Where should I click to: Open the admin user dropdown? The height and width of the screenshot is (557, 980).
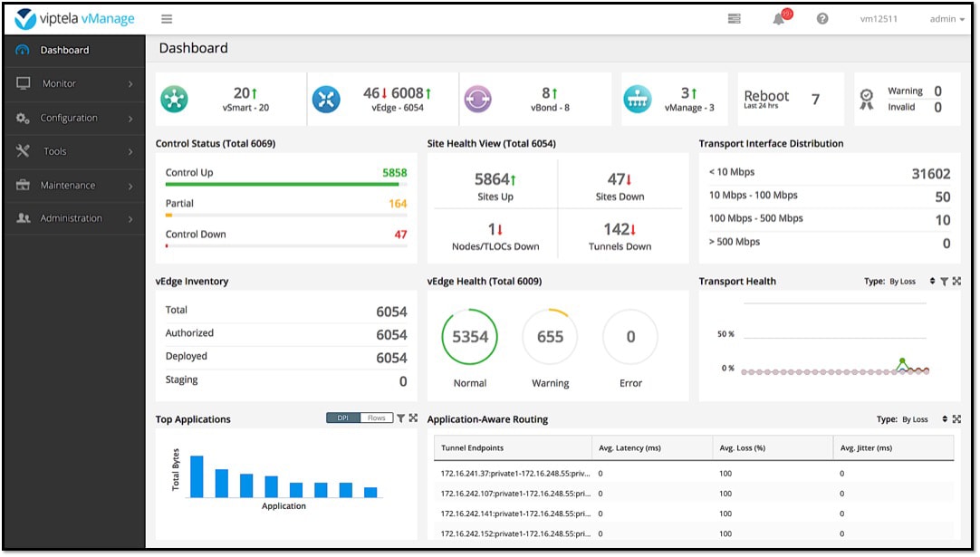pyautogui.click(x=946, y=19)
